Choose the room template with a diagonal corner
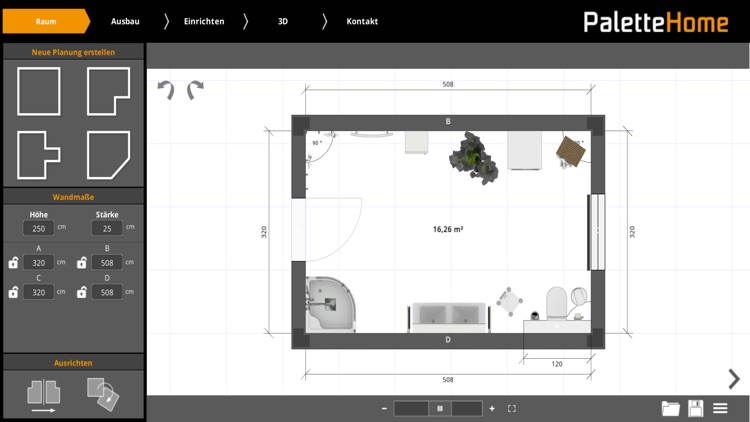The height and width of the screenshot is (422, 750). click(108, 155)
